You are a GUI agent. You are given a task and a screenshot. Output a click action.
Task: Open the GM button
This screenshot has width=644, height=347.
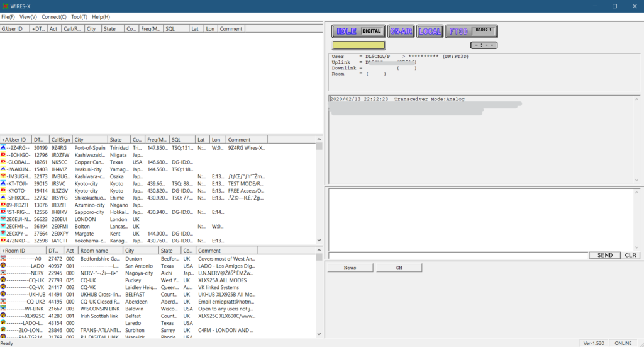coord(399,268)
